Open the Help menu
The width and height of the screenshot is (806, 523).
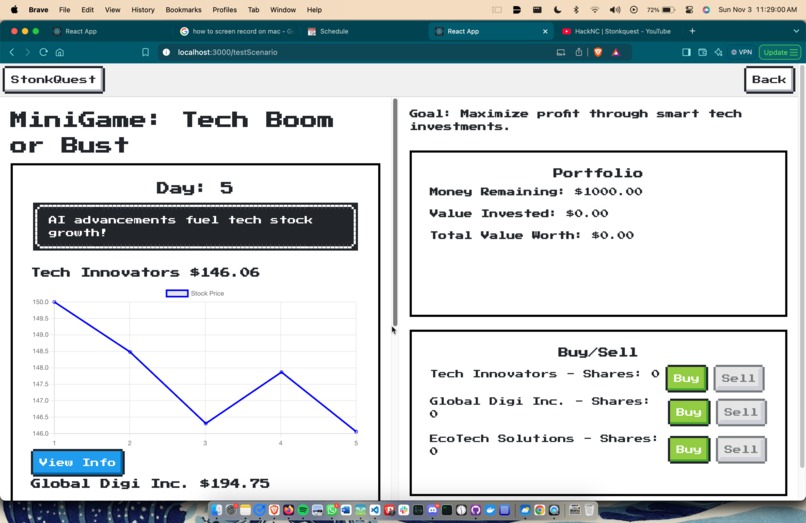pos(314,10)
